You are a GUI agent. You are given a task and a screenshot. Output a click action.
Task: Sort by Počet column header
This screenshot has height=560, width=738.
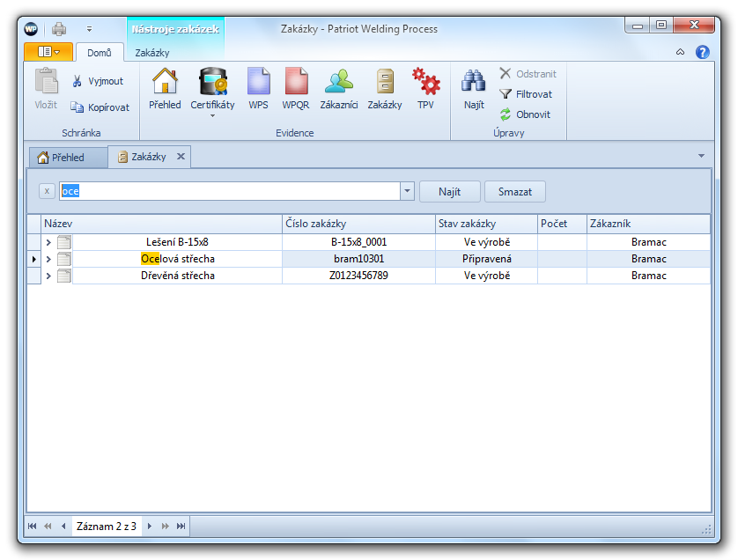pos(562,224)
